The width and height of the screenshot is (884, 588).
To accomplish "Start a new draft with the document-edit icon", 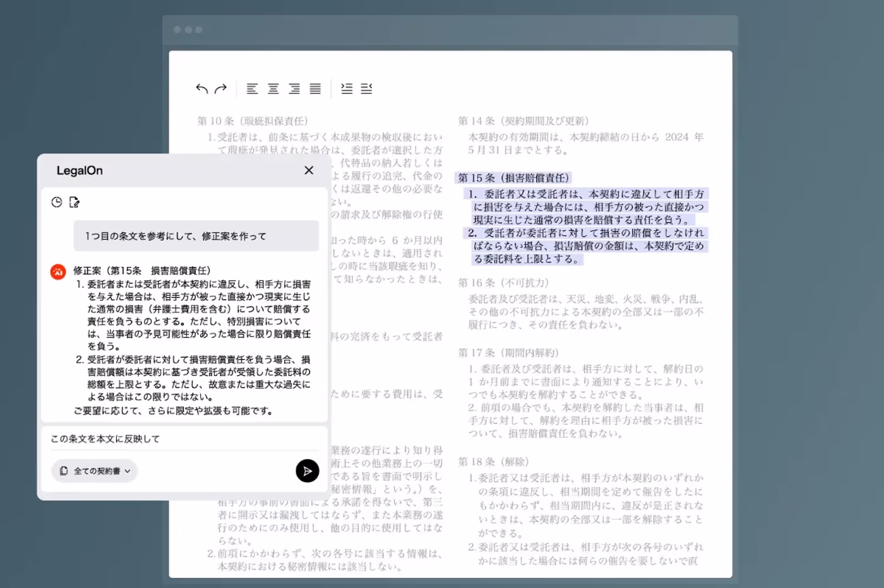I will 75,203.
